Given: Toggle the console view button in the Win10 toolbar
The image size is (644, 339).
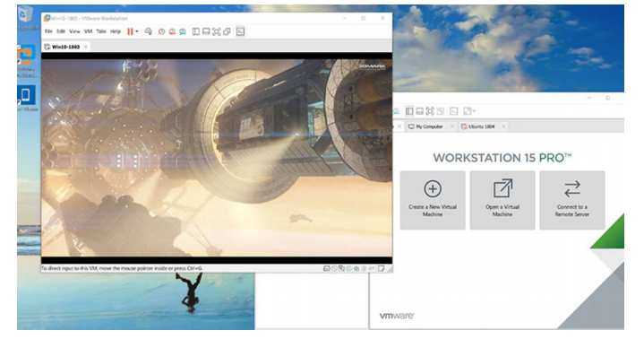Looking at the screenshot, I should coord(241,31).
